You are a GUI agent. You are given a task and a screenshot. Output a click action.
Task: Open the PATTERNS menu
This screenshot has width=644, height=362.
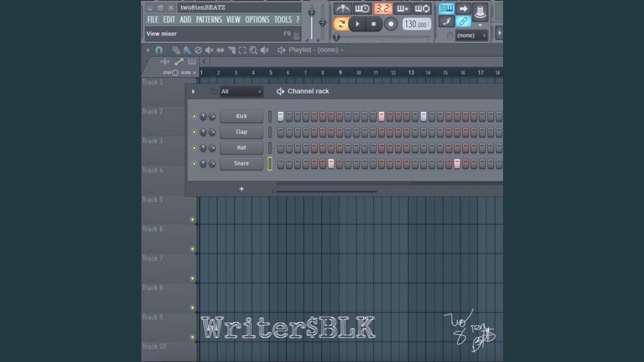(209, 20)
